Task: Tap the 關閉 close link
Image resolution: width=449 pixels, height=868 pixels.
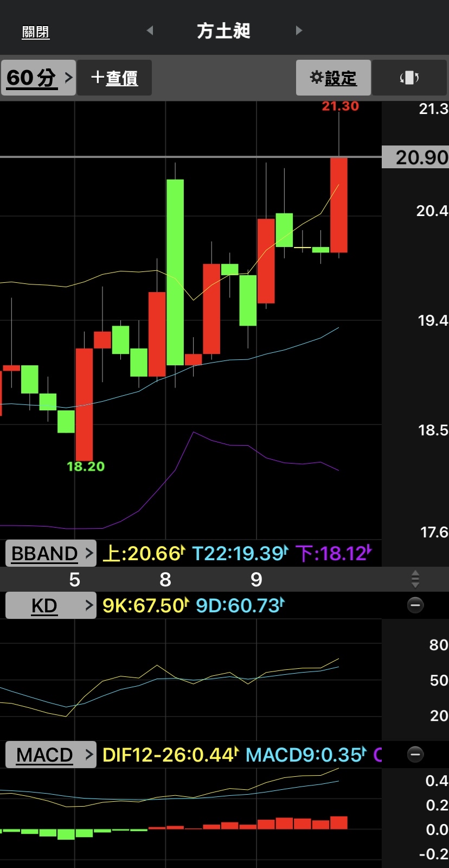Action: (36, 32)
